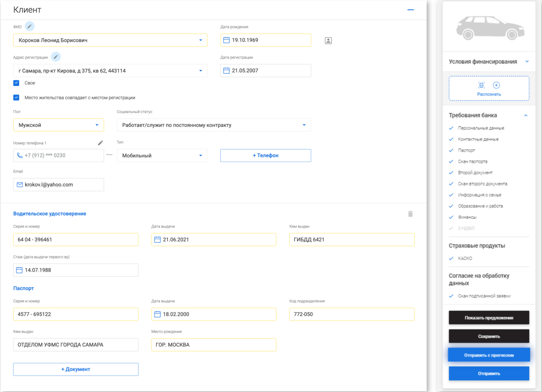542x392 pixels.
Task: Edit phone number 1 with pencil icon
Action: tap(100, 143)
